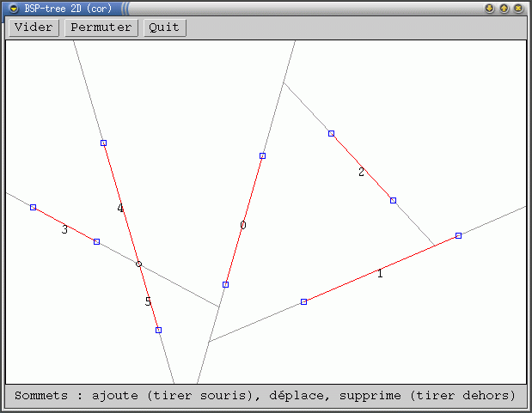Select the right blue vertex of segment 3
Screen dimensions: 532x413
tap(96, 241)
